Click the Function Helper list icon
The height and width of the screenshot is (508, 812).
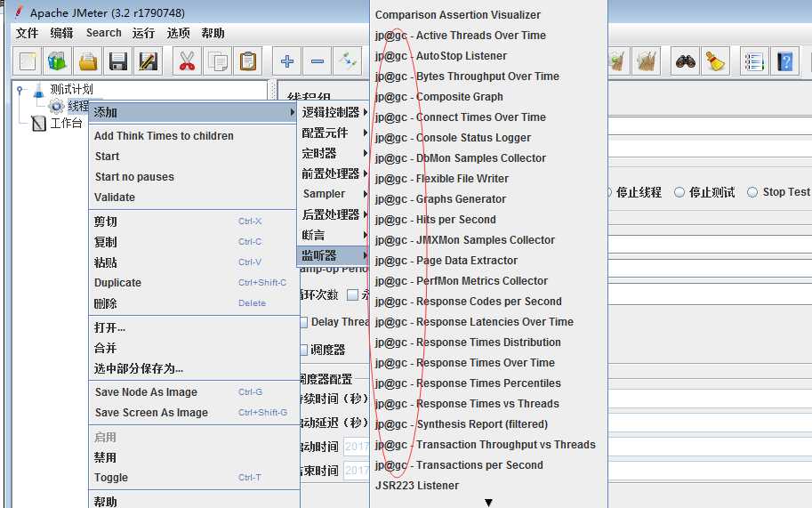tap(754, 61)
